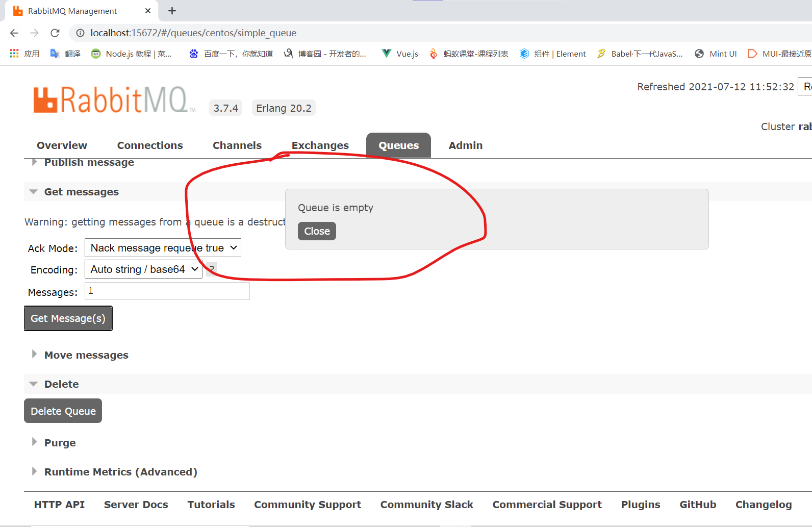The height and width of the screenshot is (527, 812).
Task: Open the Node.js 教程 bookmark
Action: click(x=132, y=54)
